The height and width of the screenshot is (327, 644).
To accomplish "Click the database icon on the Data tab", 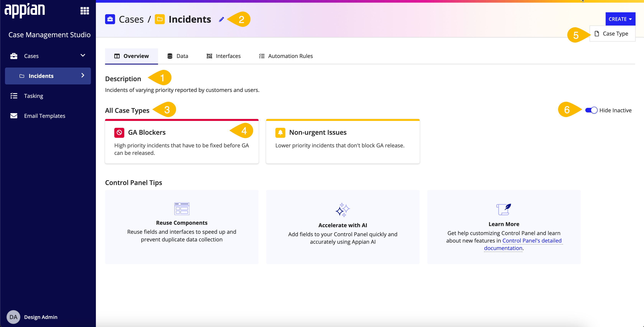I will (170, 56).
